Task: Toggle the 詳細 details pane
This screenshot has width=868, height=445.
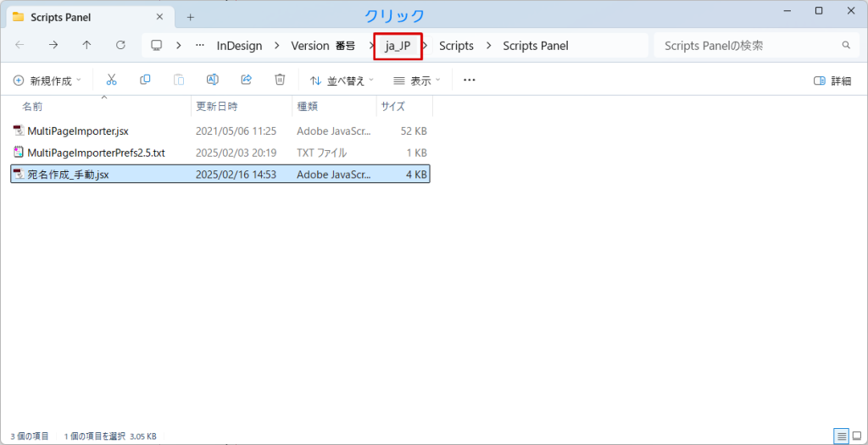Action: coord(832,81)
